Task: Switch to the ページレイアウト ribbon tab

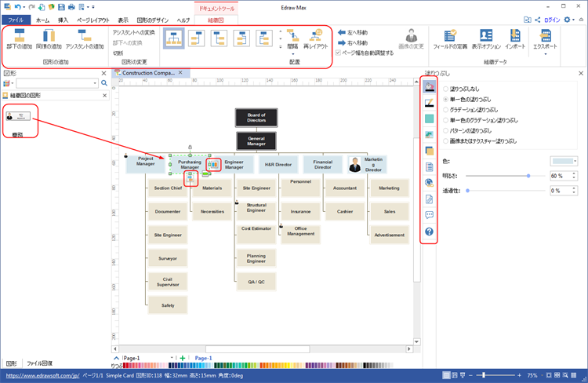Action: pos(93,20)
